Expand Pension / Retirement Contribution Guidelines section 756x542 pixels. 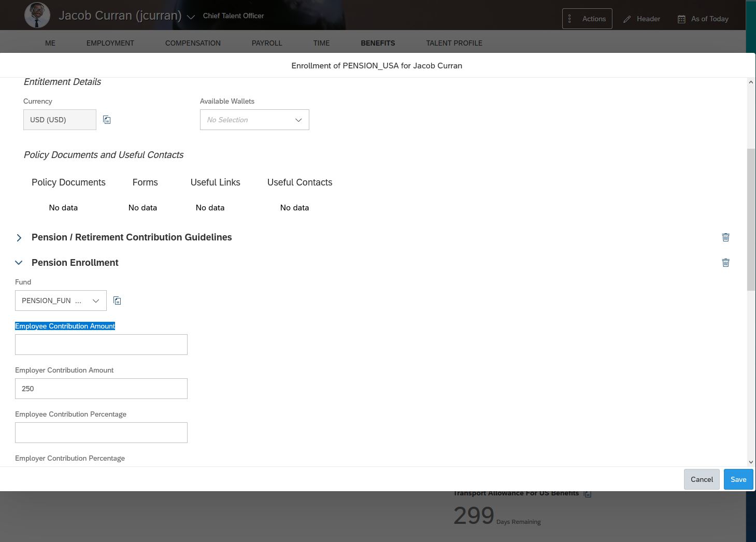[x=19, y=237]
